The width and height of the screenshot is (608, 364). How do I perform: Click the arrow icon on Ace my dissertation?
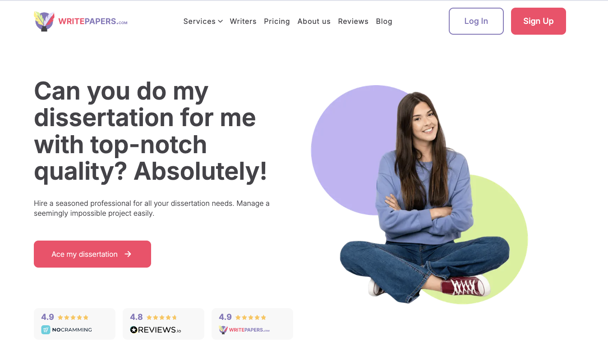[x=128, y=254]
